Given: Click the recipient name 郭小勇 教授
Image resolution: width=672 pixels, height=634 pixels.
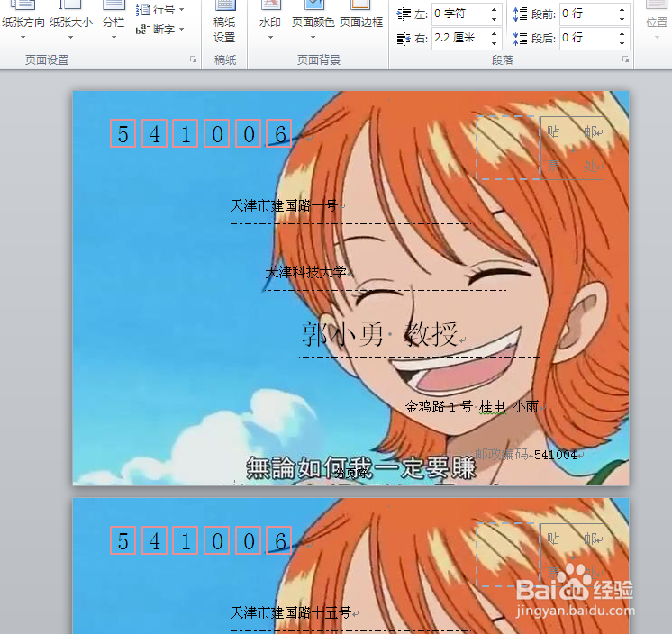Looking at the screenshot, I should (x=380, y=334).
